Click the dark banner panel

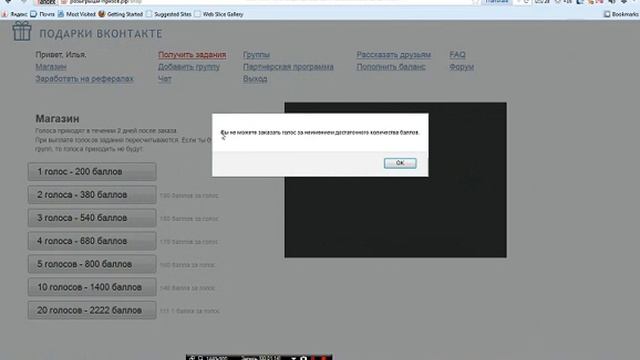coord(396,216)
